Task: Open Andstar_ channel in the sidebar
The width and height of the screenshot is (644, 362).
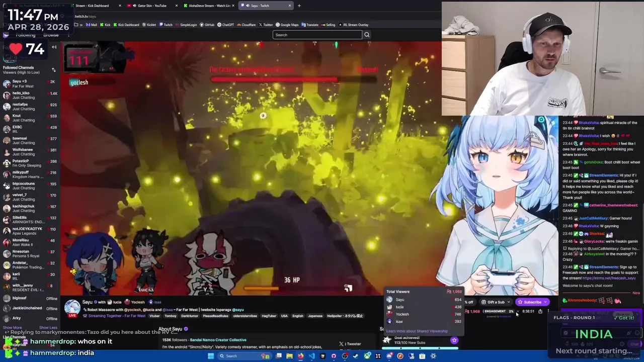Action: point(29,264)
